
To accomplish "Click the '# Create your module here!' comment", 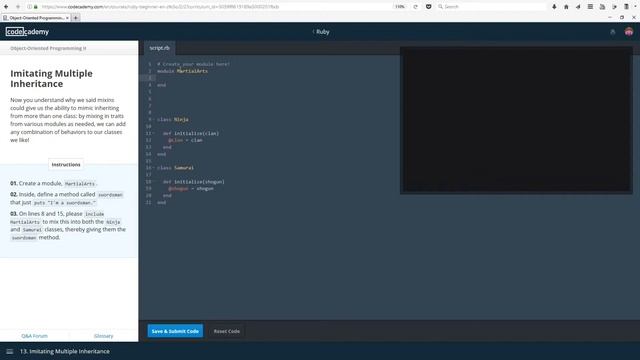I will (193, 64).
